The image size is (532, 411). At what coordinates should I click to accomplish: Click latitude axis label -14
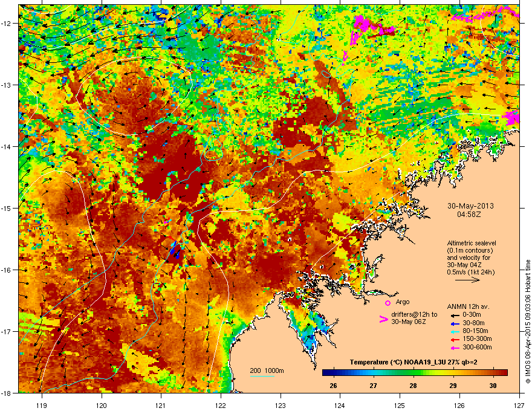[6, 147]
